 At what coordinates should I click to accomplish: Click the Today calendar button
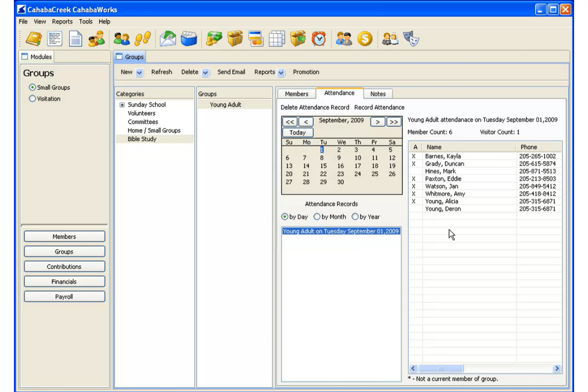[x=298, y=133]
